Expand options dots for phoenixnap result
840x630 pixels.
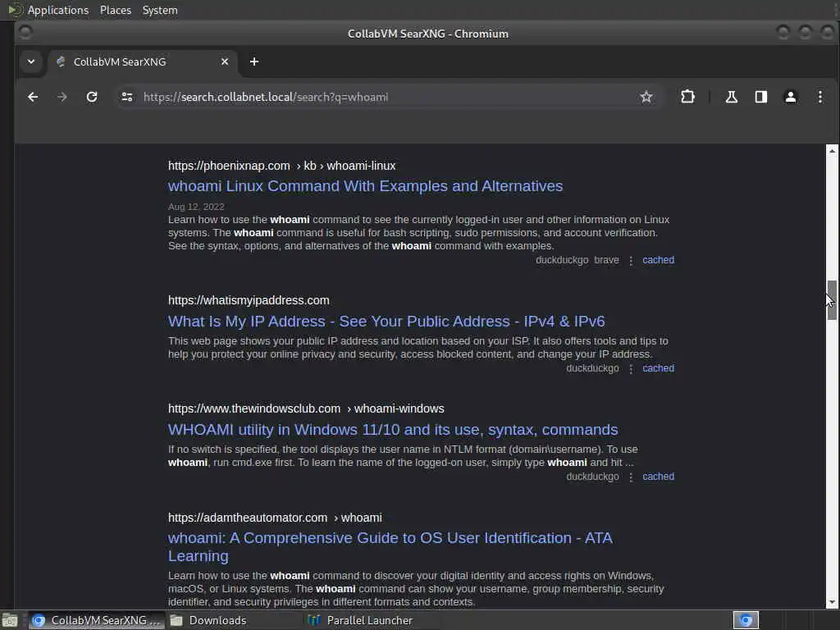tap(631, 260)
